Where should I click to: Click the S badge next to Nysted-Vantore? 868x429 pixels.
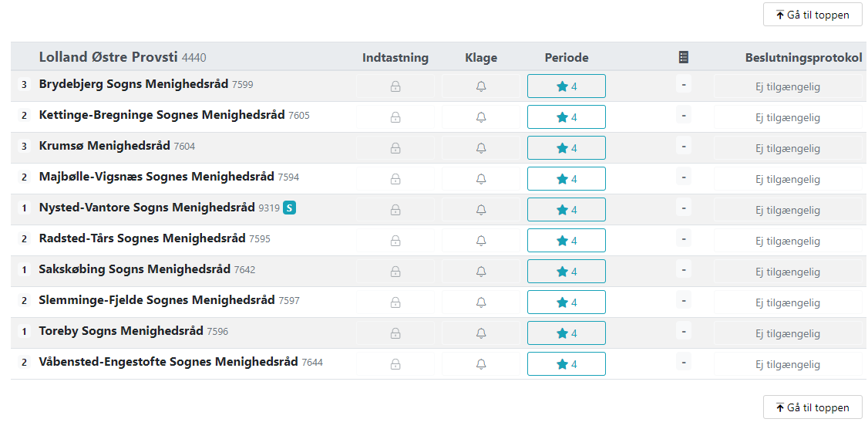click(290, 208)
